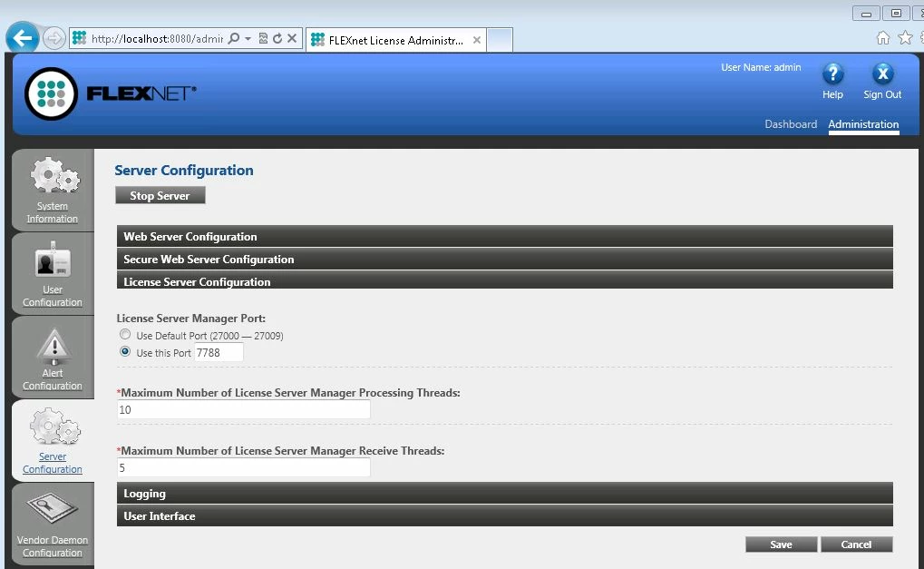
Task: Click the 'Server Configuration' page heading
Action: tap(184, 170)
